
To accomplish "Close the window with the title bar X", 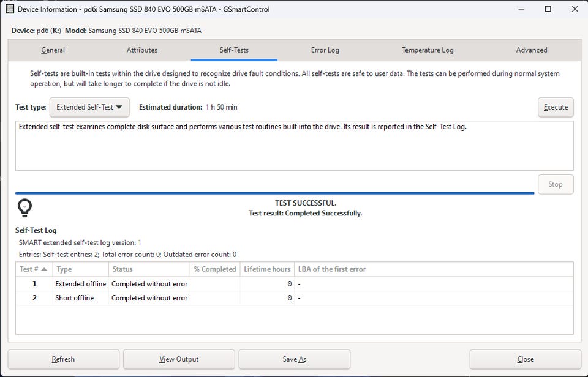I will 575,9.
